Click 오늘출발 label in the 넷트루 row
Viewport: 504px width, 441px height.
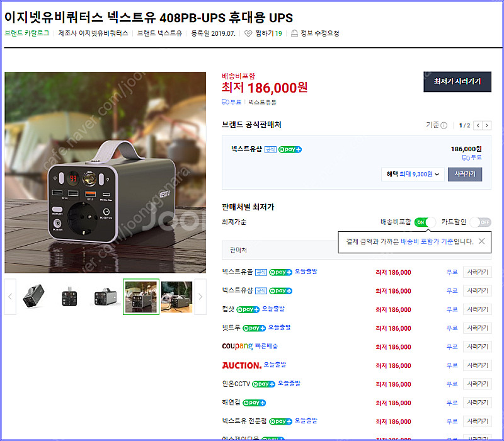(279, 328)
